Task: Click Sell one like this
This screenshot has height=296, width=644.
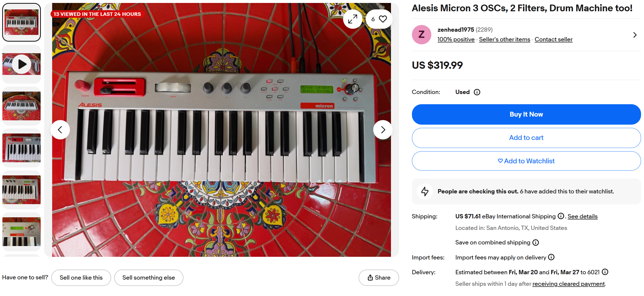Action: click(81, 277)
